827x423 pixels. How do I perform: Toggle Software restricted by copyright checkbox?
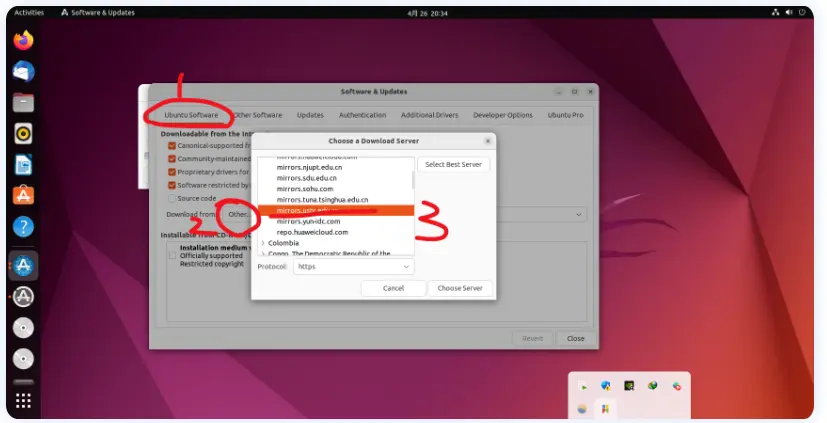pos(172,185)
